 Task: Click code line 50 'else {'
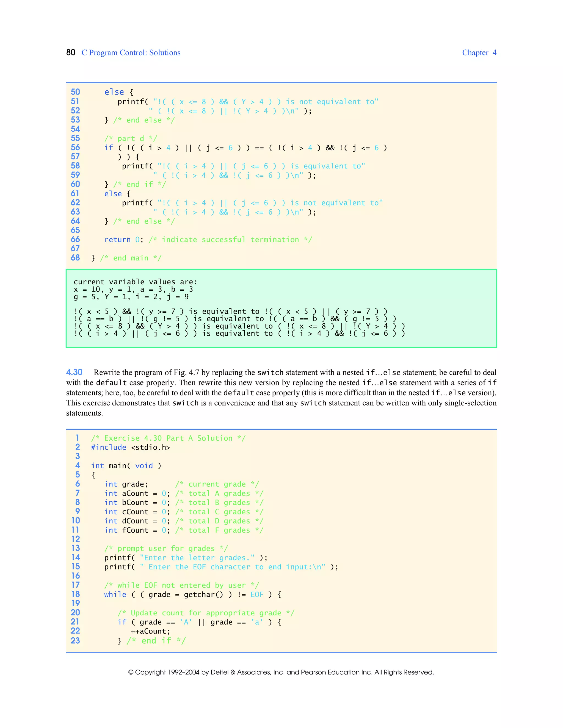tap(119, 92)
